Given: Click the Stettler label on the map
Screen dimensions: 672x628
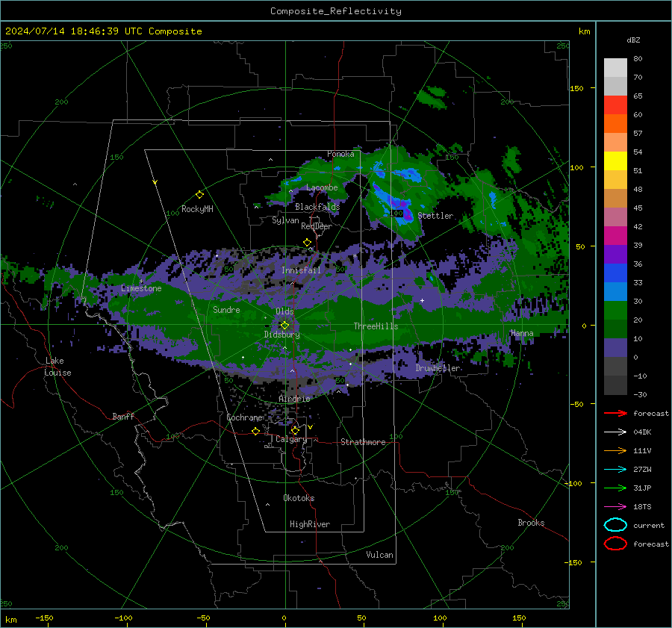Looking at the screenshot, I should (x=435, y=216).
